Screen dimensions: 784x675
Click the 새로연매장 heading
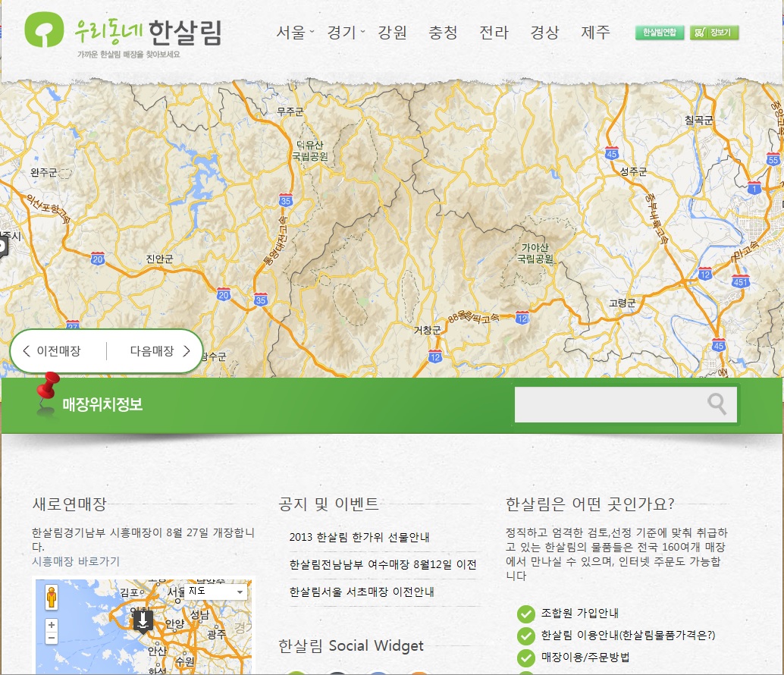[x=70, y=504]
